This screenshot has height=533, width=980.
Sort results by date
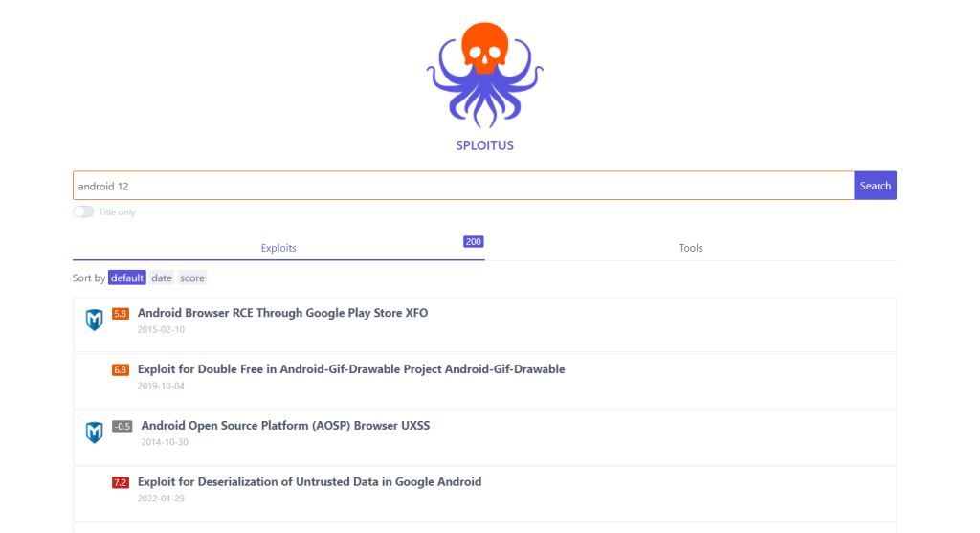[162, 278]
